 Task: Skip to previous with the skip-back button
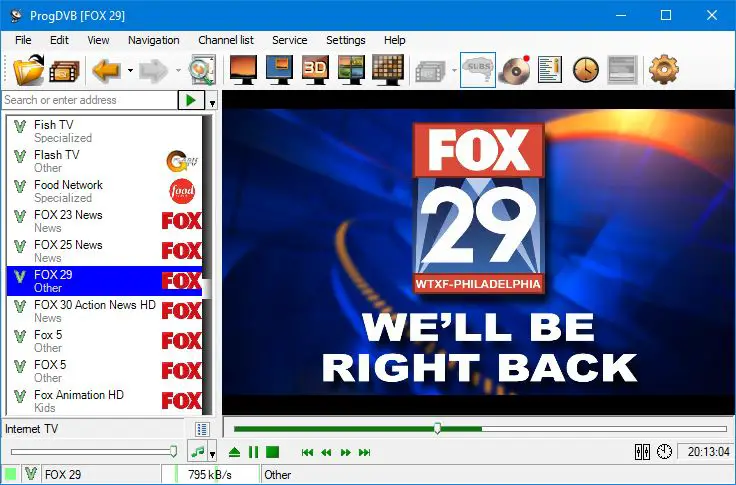tap(307, 453)
